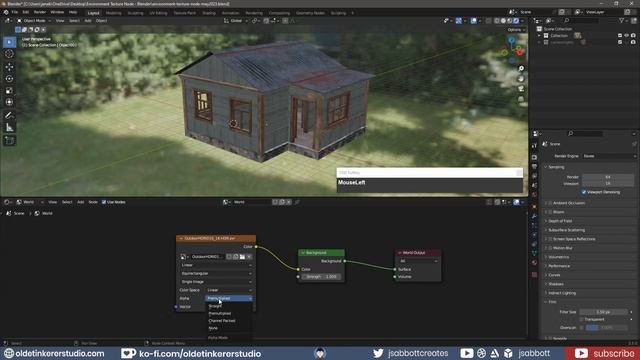Adjust the Film Filter Size slider
The width and height of the screenshot is (640, 360).
coord(604,312)
